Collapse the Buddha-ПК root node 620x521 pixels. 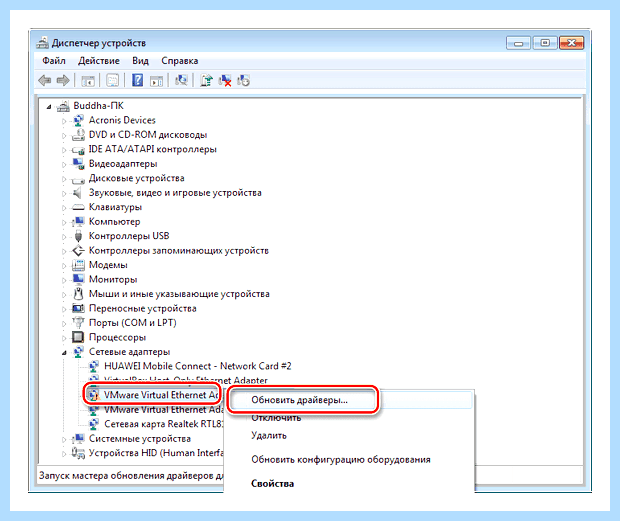point(49,106)
